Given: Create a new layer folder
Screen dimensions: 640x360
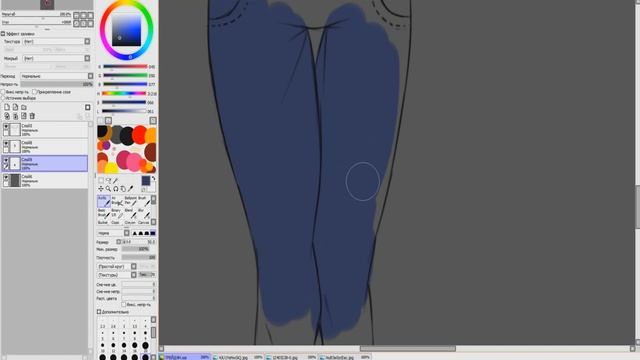Looking at the screenshot, I should [x=24, y=107].
